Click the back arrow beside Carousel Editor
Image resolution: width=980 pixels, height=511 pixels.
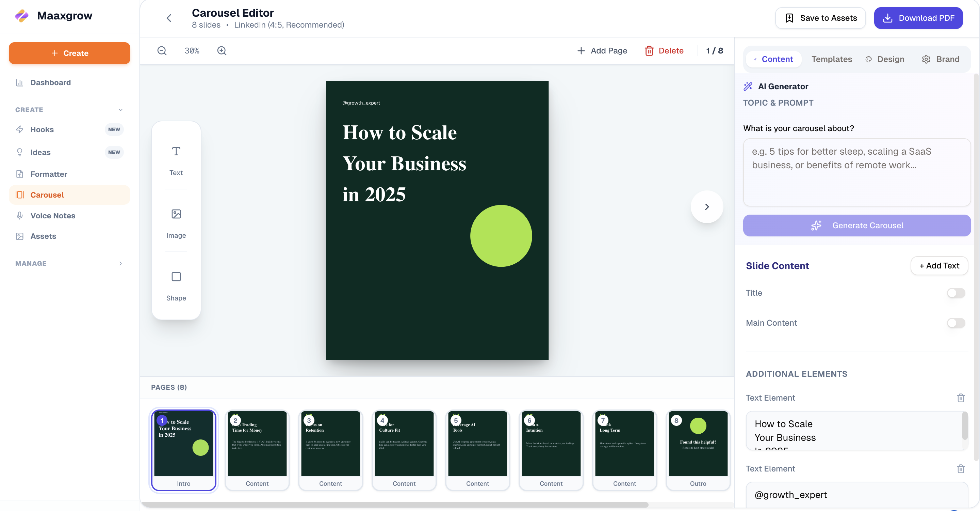(169, 18)
